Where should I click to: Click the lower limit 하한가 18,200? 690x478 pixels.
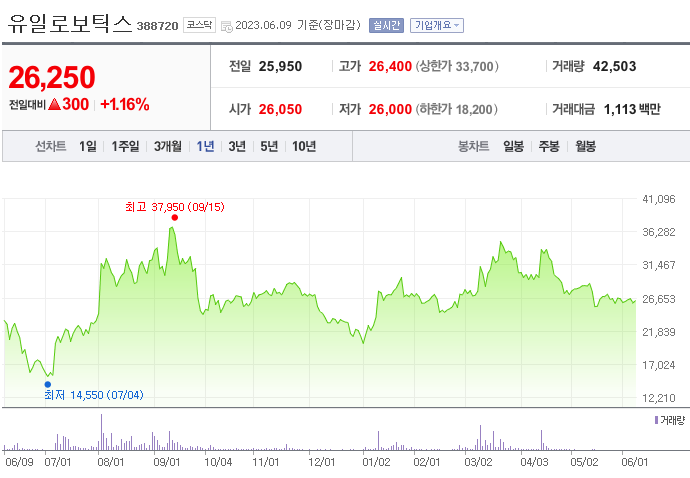click(457, 109)
